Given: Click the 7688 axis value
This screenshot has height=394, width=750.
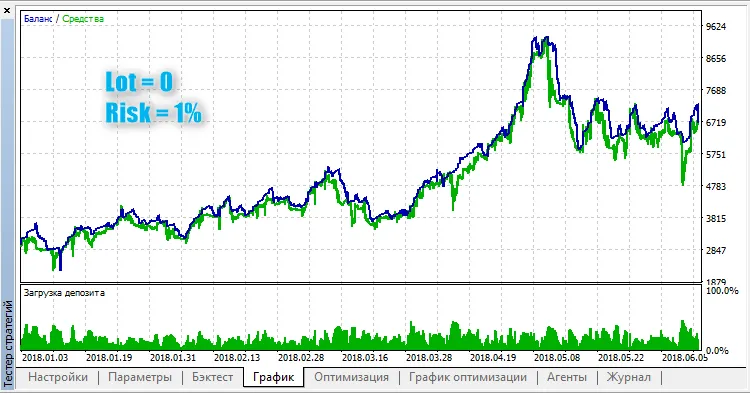Looking at the screenshot, I should point(716,91).
